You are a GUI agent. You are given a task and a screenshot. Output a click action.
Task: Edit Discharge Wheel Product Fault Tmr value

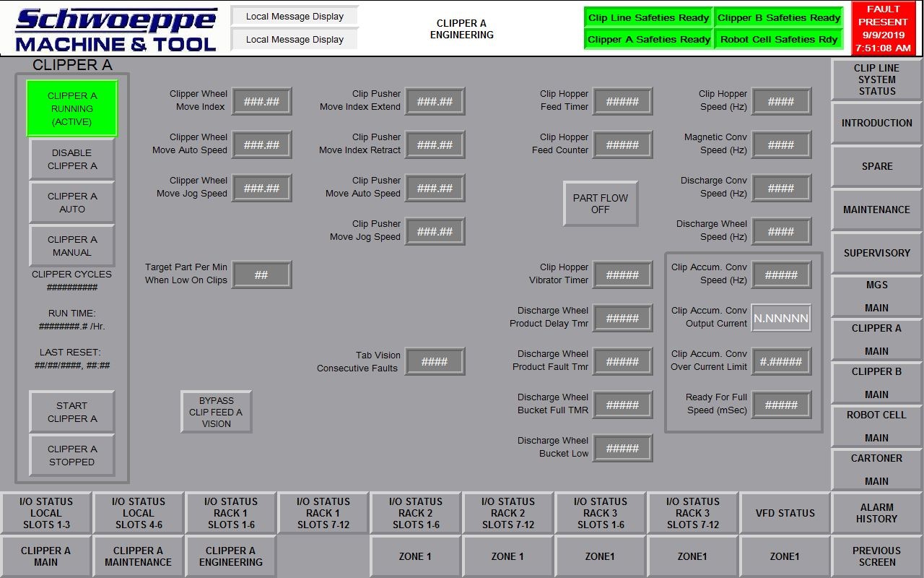point(622,362)
